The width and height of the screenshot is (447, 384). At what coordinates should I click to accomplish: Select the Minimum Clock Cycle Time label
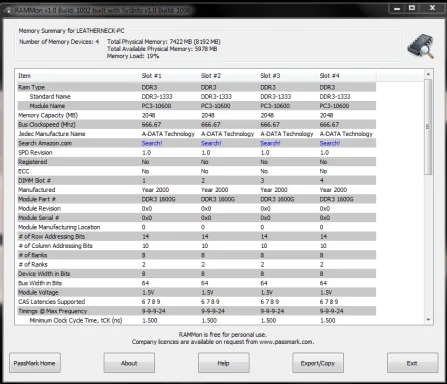76,321
